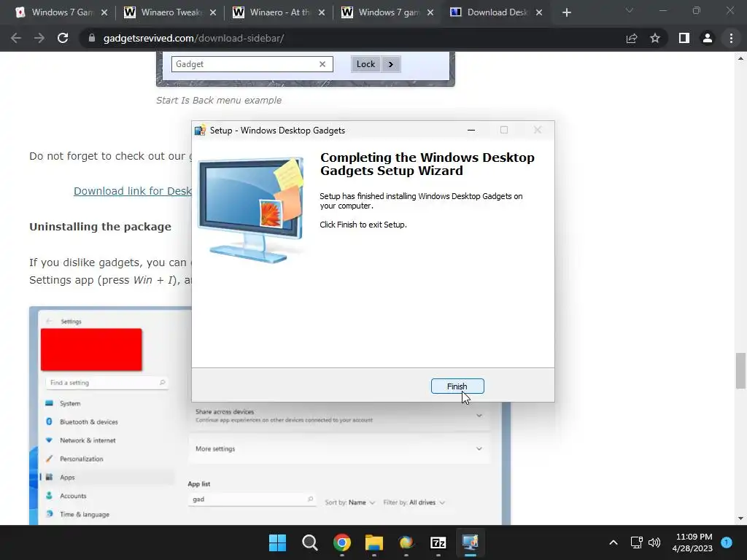Open the 7-Zip taskbar icon

438,542
